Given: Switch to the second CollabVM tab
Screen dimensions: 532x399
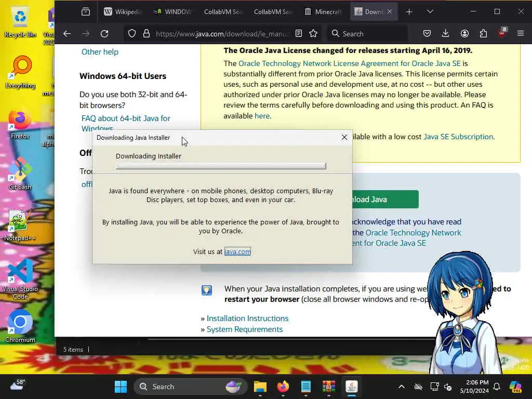Looking at the screenshot, I should click(x=273, y=12).
